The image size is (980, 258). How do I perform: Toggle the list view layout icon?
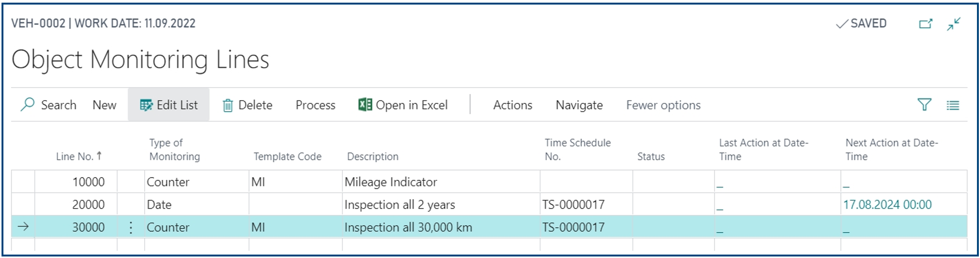pos(953,105)
